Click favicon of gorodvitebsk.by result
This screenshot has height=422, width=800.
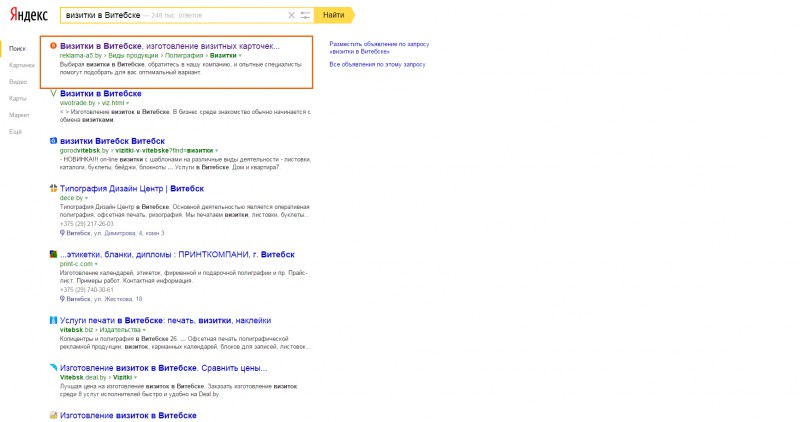(x=53, y=141)
